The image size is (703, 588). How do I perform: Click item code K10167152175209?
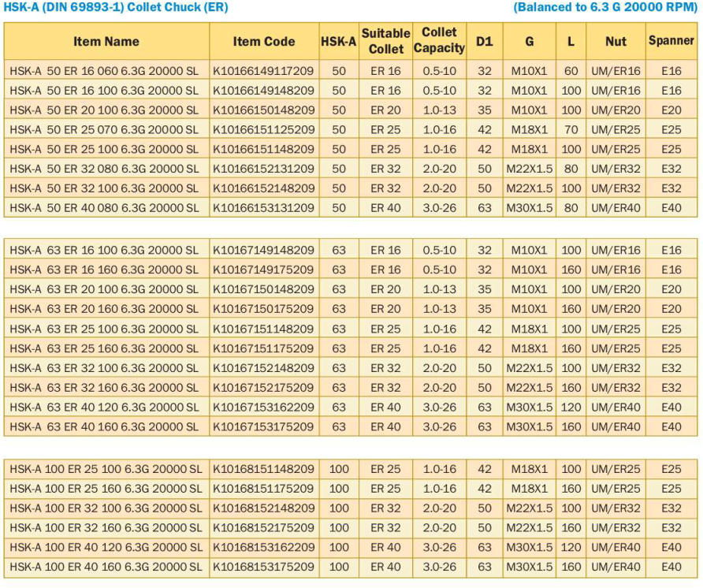(x=263, y=388)
